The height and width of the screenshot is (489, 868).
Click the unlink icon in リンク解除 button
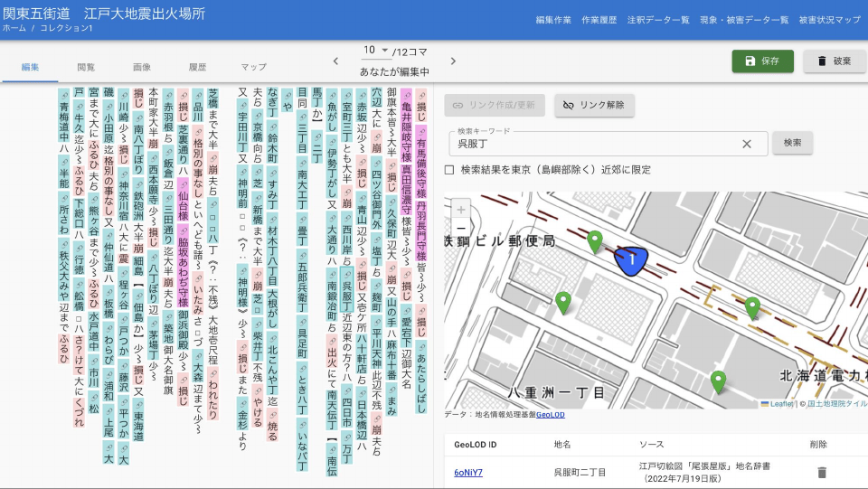click(568, 105)
